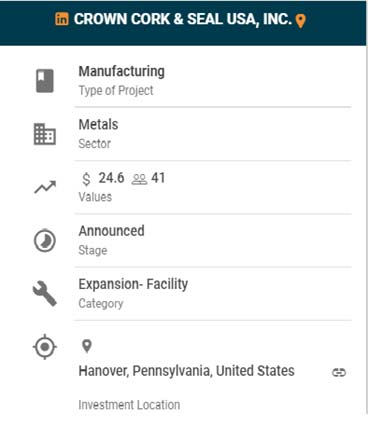The image size is (368, 424).
Task: Click the trending-up arrow icon for Values
Action: pos(45,187)
